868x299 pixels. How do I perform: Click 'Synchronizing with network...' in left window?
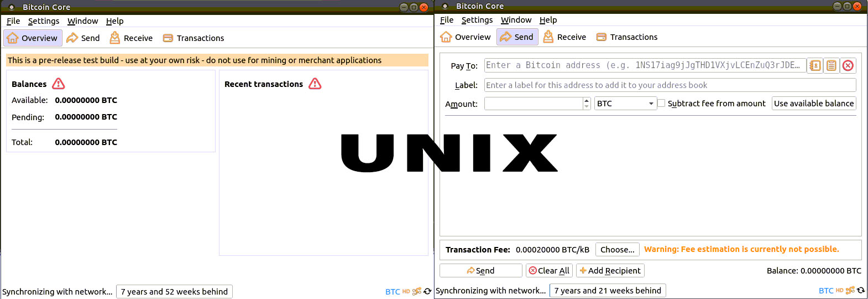[57, 292]
